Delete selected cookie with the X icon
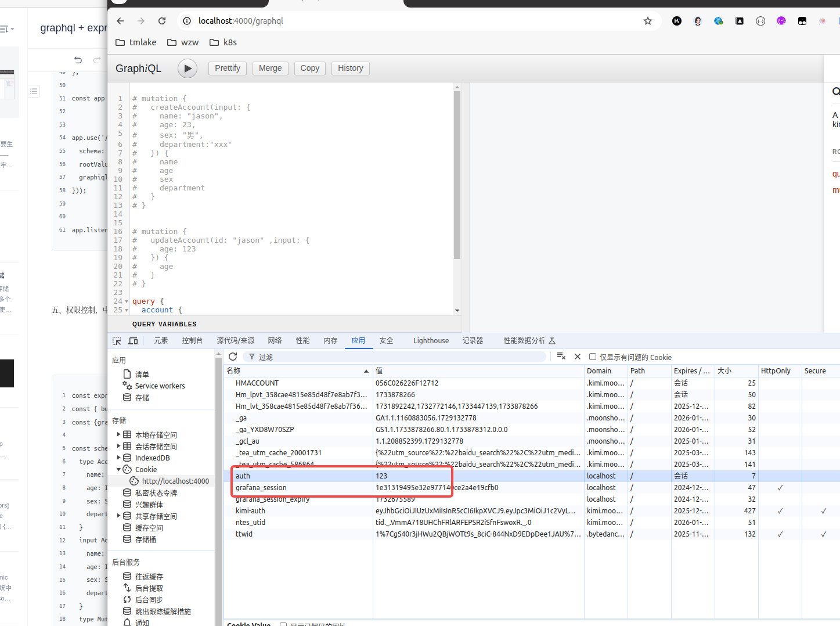840x626 pixels. pos(578,357)
